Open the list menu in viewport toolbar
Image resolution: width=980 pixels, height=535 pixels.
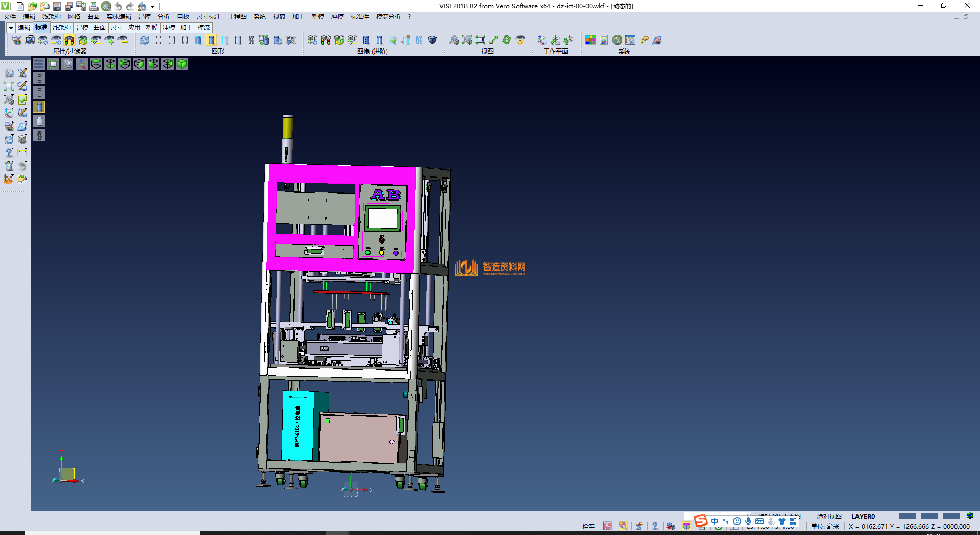point(39,64)
